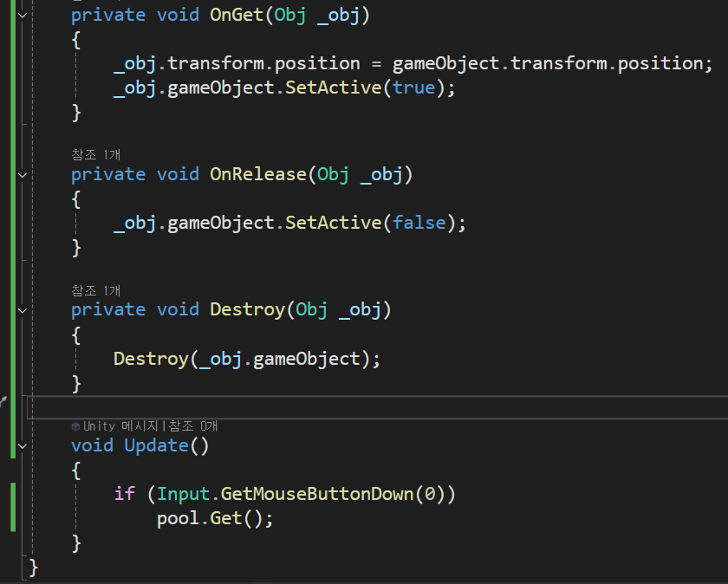
Task: Collapse the Update method fold arrow
Action: pos(22,445)
